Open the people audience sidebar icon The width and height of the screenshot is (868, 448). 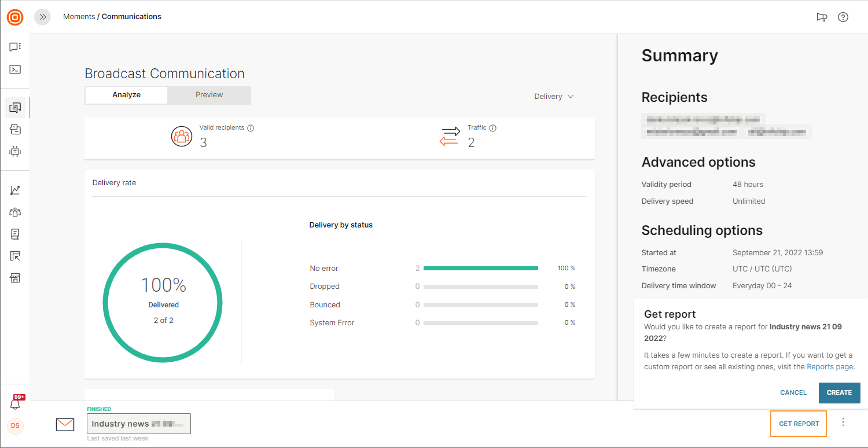click(15, 212)
